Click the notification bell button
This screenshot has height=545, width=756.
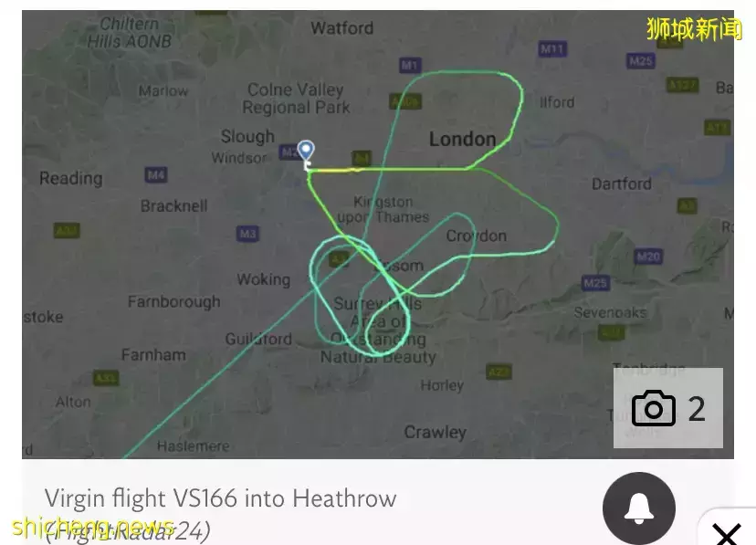[639, 508]
